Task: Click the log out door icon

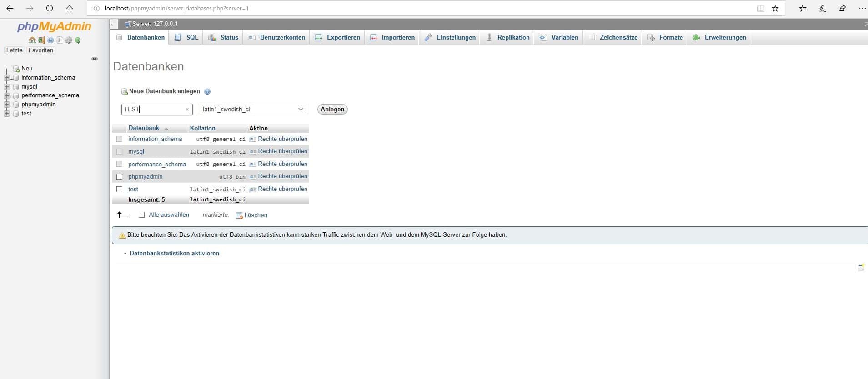Action: (x=41, y=40)
